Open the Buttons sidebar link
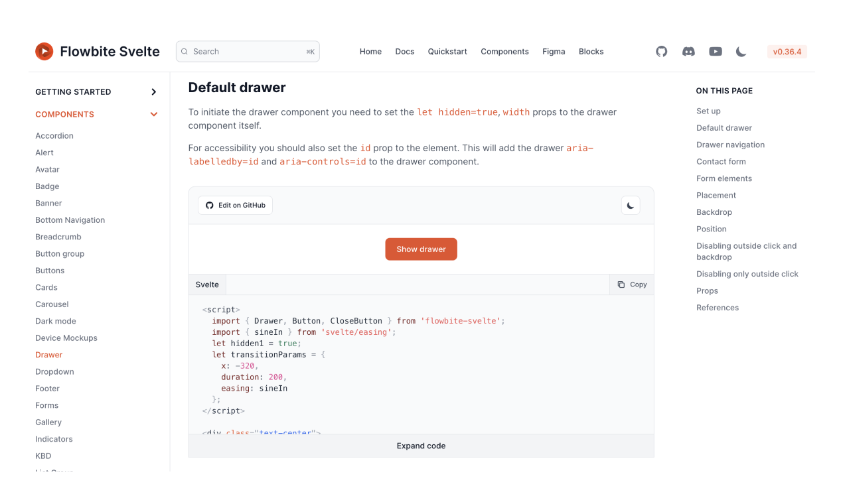 pyautogui.click(x=50, y=271)
